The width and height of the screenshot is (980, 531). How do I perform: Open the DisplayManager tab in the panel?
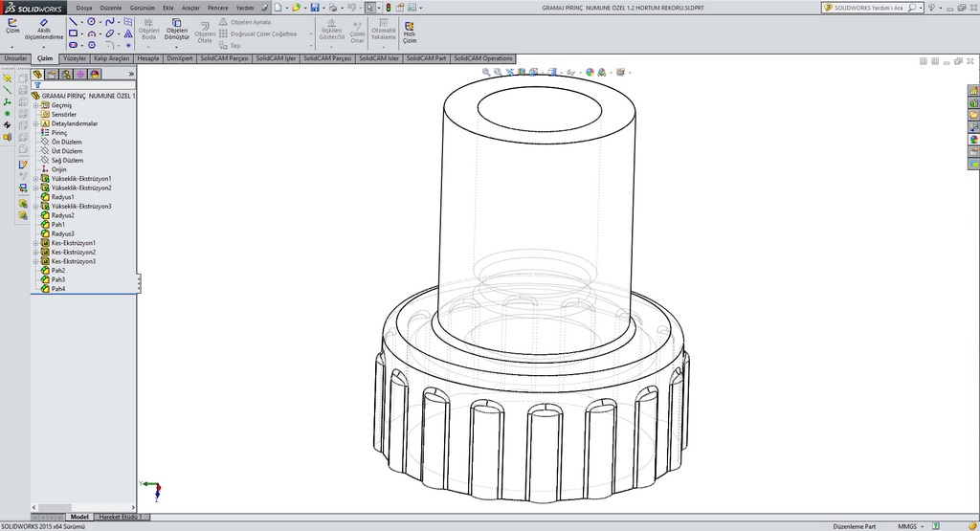(95, 74)
